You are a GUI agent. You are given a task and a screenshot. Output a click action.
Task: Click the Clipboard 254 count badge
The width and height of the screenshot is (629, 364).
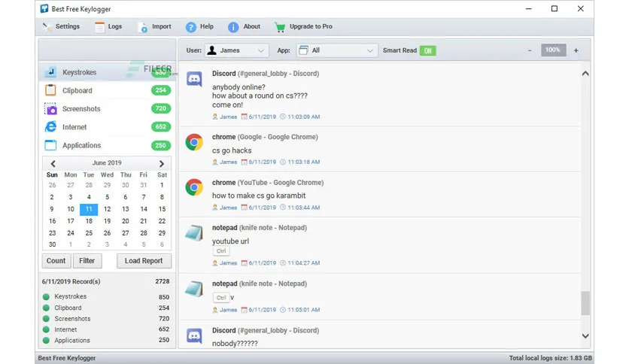(x=161, y=90)
